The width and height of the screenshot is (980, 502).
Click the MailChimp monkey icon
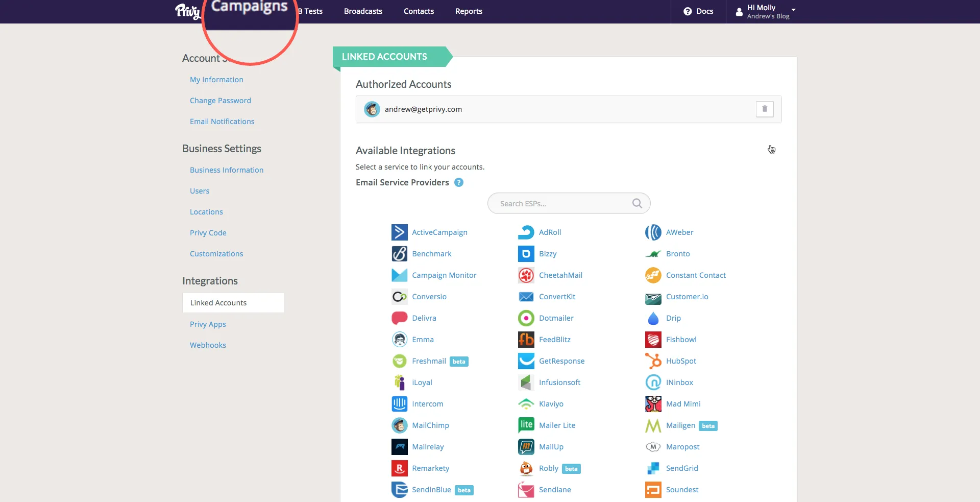[399, 425]
